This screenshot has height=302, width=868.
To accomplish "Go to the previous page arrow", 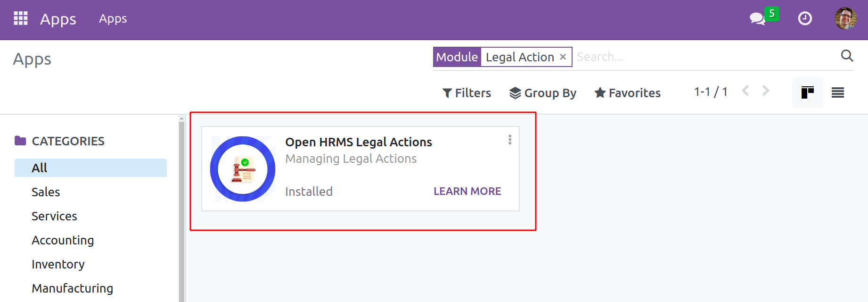I will pyautogui.click(x=745, y=91).
